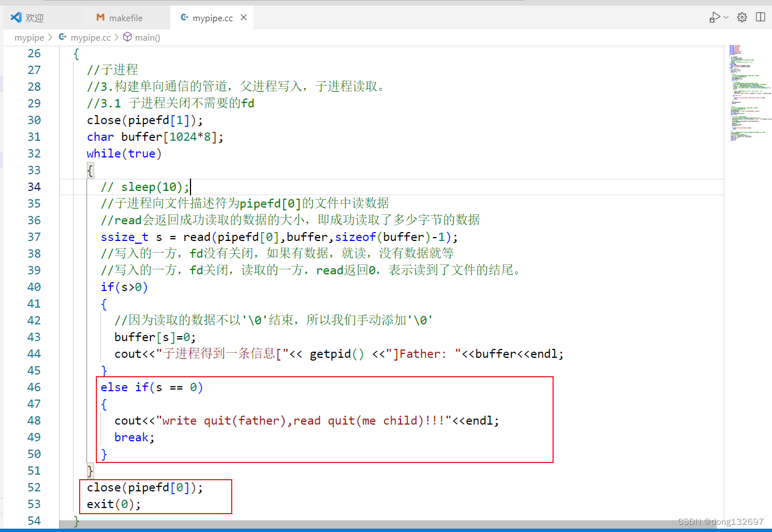The width and height of the screenshot is (772, 532).
Task: Click the //子进程 comment on line 27
Action: point(113,70)
